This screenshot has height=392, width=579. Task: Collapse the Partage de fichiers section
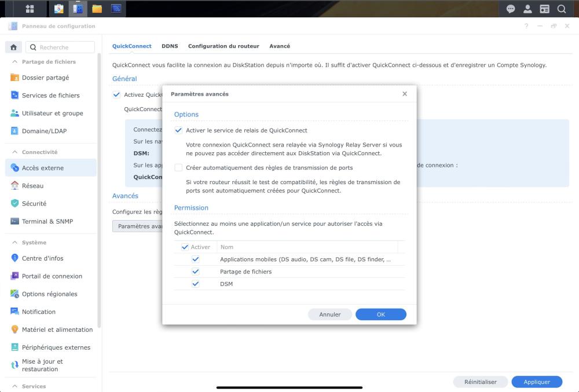point(15,61)
